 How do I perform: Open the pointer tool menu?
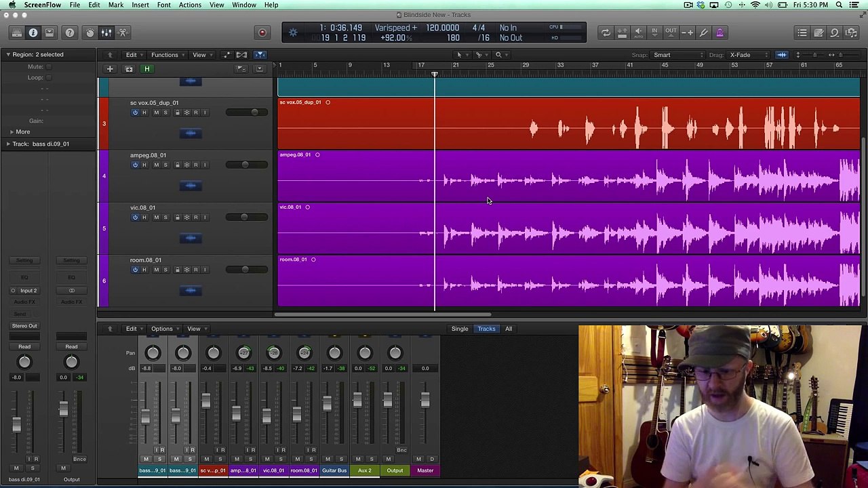click(x=461, y=55)
